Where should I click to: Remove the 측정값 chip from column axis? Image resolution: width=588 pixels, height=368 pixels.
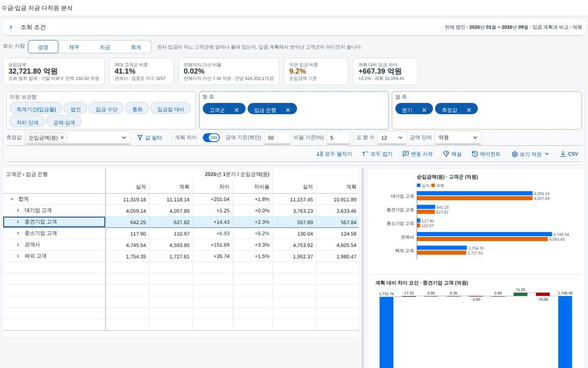(469, 110)
